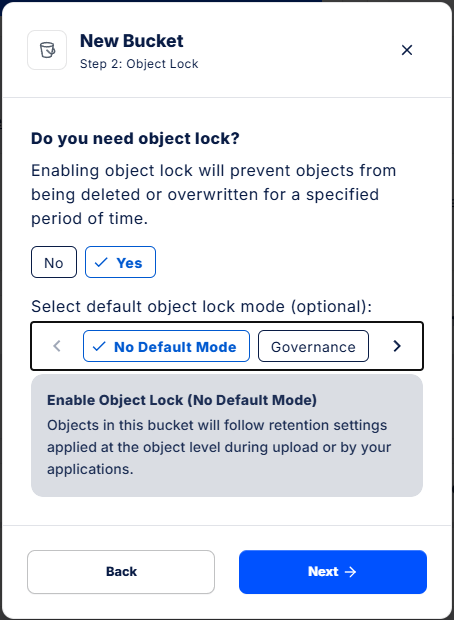This screenshot has width=454, height=620.
Task: Click the retention settings description in info box
Action: [219, 447]
